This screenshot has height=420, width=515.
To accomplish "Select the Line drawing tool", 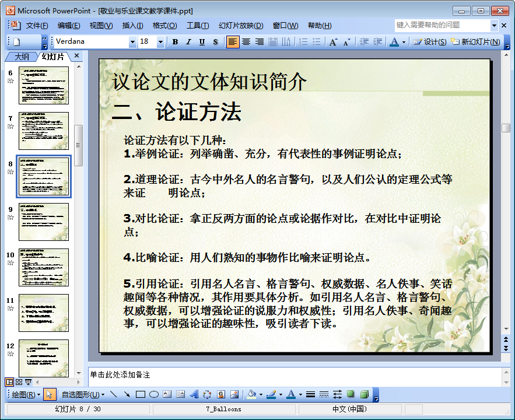I will coord(114,394).
